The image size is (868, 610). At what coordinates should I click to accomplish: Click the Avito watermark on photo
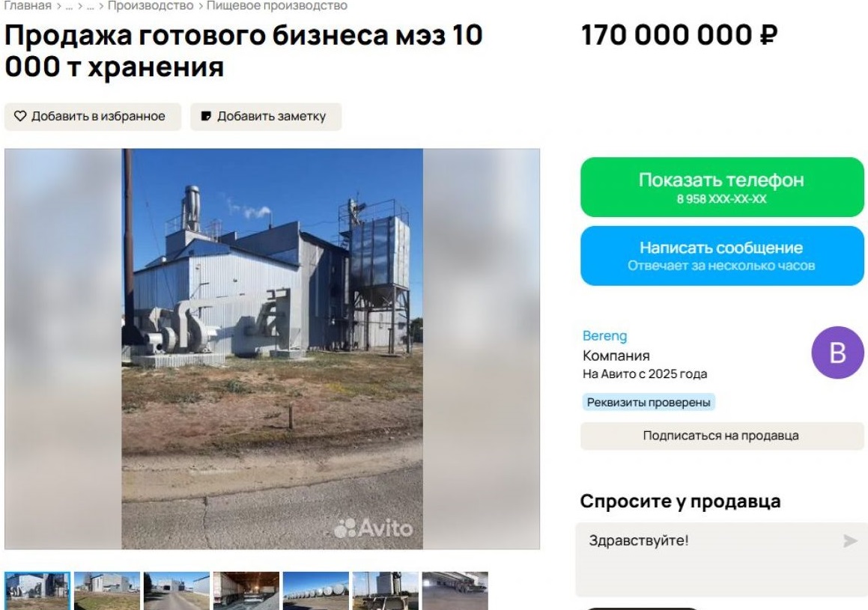click(373, 528)
